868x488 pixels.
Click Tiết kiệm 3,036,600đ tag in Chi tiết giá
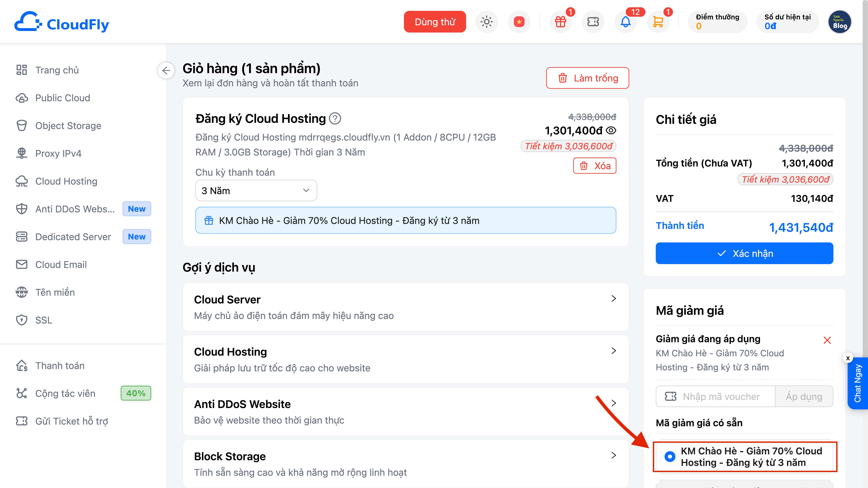pos(785,180)
